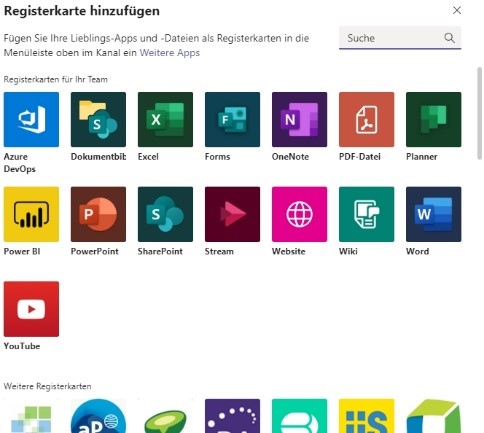Click the 'Excel' label text
The image size is (484, 433).
coord(148,157)
